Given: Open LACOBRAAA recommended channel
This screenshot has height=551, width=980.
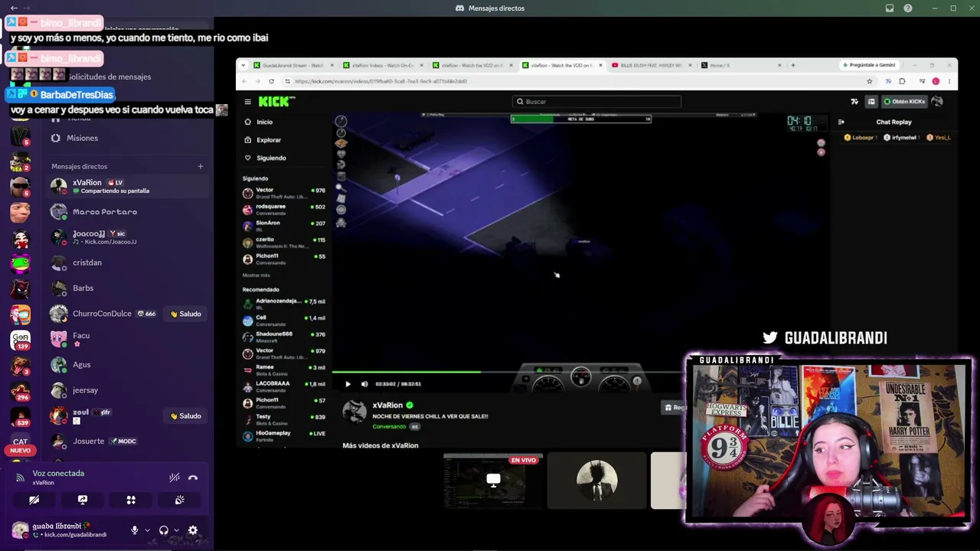Looking at the screenshot, I should tap(284, 386).
